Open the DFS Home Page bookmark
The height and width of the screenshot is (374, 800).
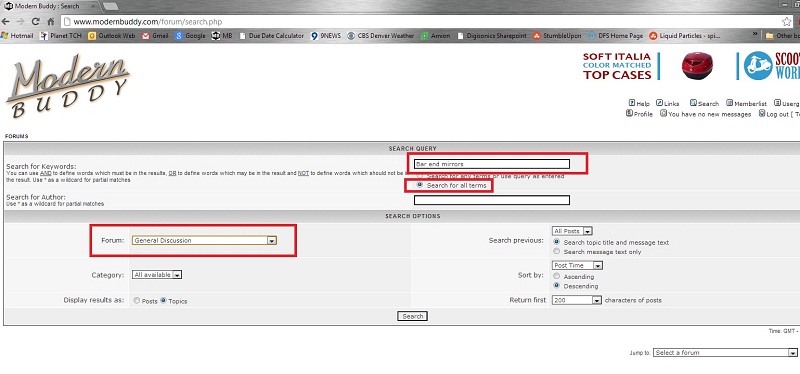615,36
